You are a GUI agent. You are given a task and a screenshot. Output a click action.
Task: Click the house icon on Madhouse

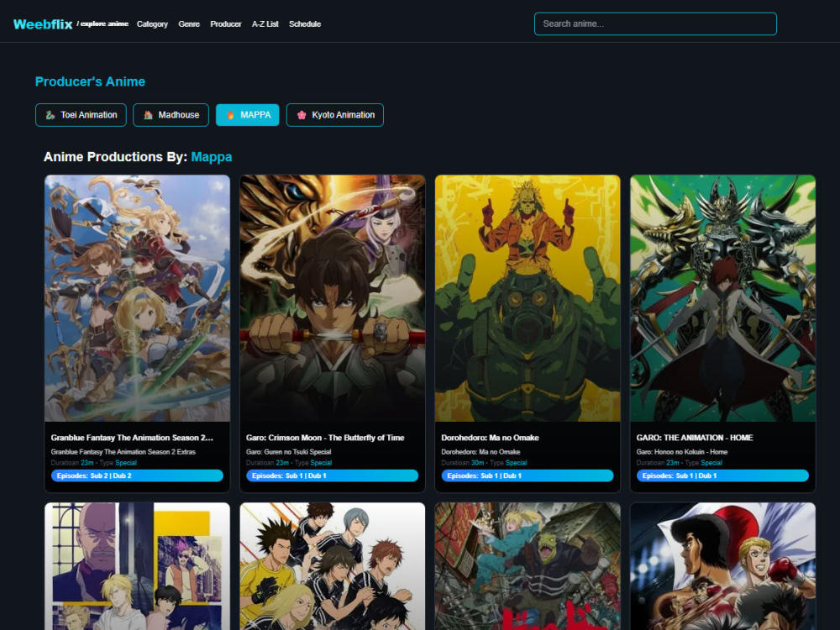tap(149, 115)
